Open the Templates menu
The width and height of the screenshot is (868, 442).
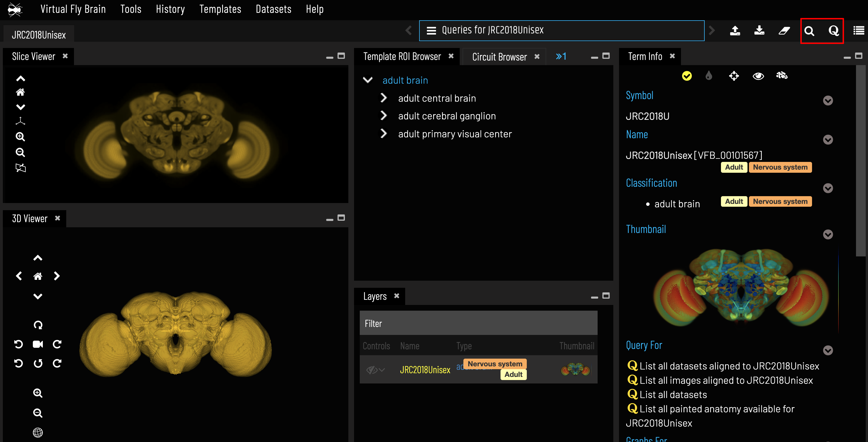220,9
